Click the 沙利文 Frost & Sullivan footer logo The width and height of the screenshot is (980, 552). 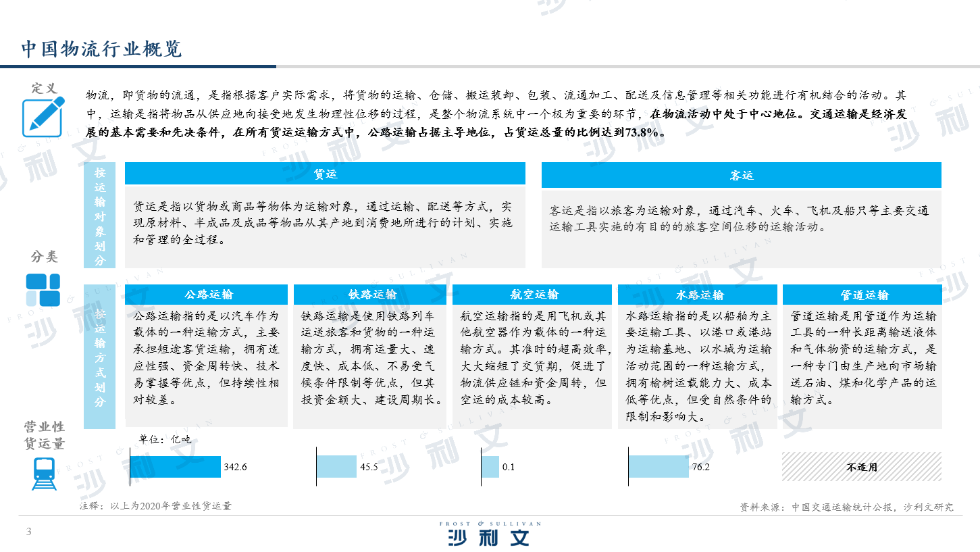coord(490,533)
